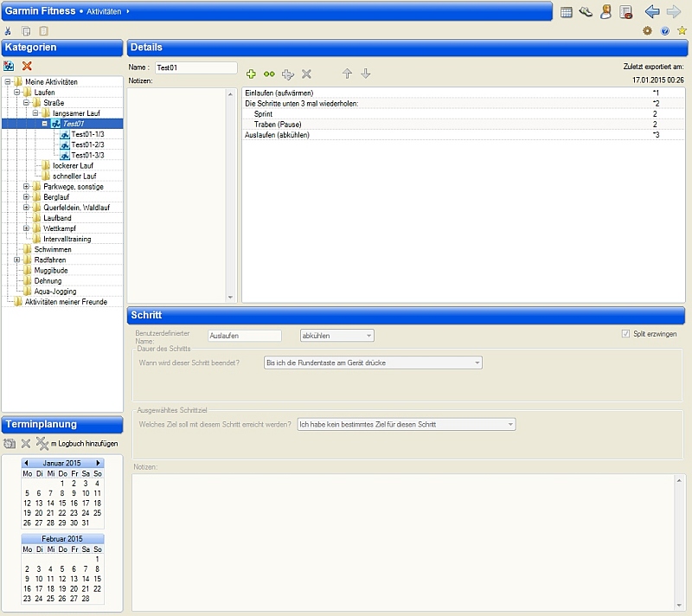Select the Traben (Pause) step row
The width and height of the screenshot is (692, 616).
[x=278, y=125]
